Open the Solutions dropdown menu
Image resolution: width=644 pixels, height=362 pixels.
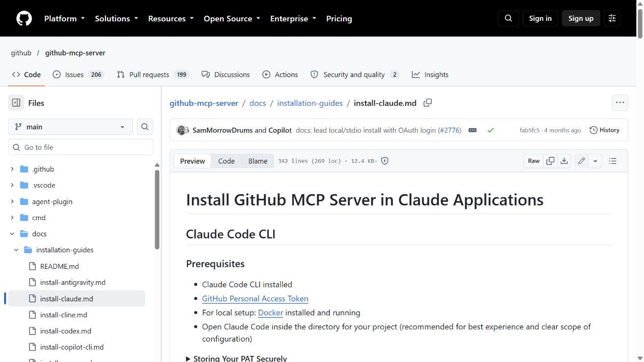116,18
